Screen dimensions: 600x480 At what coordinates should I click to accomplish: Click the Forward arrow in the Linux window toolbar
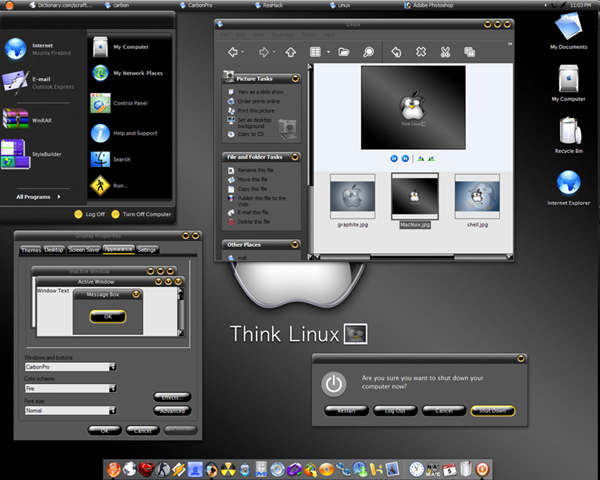[264, 52]
